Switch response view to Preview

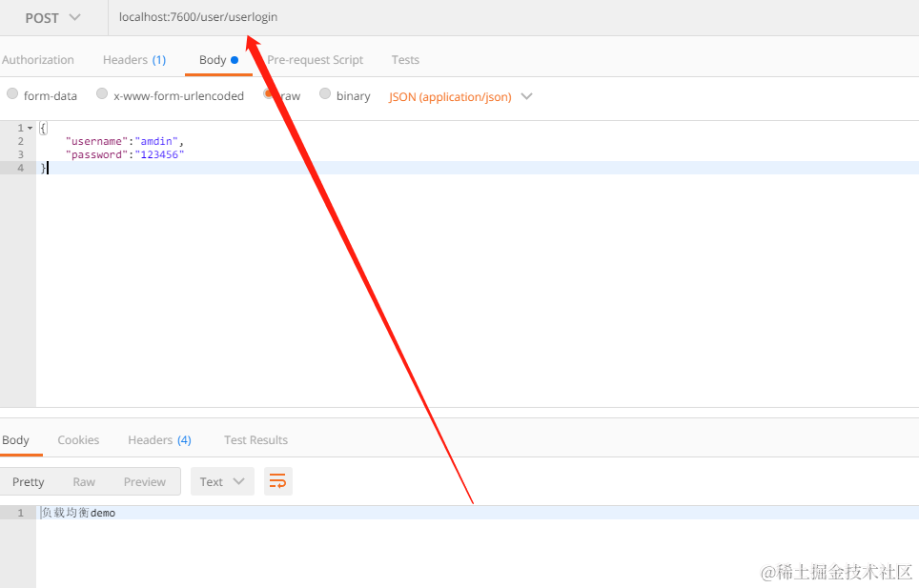click(x=145, y=481)
